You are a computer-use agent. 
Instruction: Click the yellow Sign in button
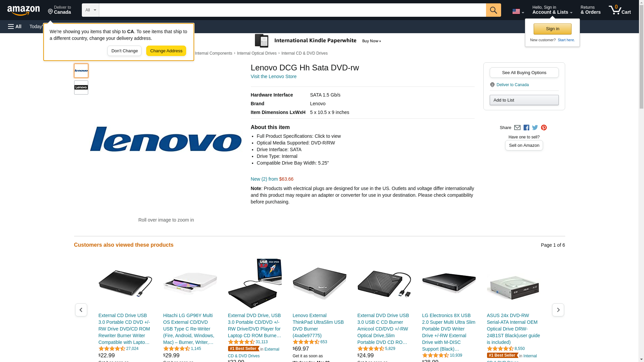[x=552, y=29]
